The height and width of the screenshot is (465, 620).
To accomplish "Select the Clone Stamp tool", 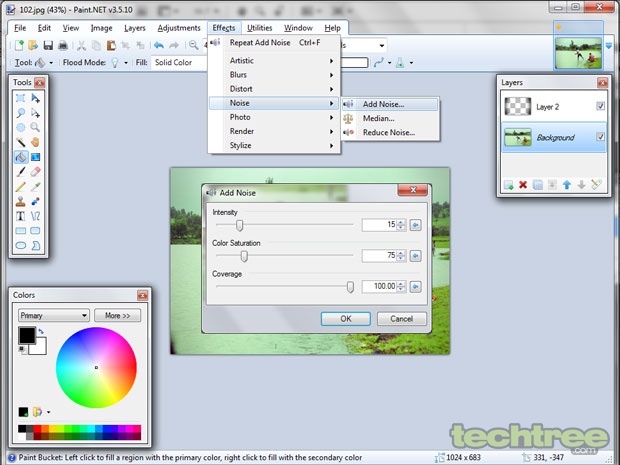I will coord(21,201).
